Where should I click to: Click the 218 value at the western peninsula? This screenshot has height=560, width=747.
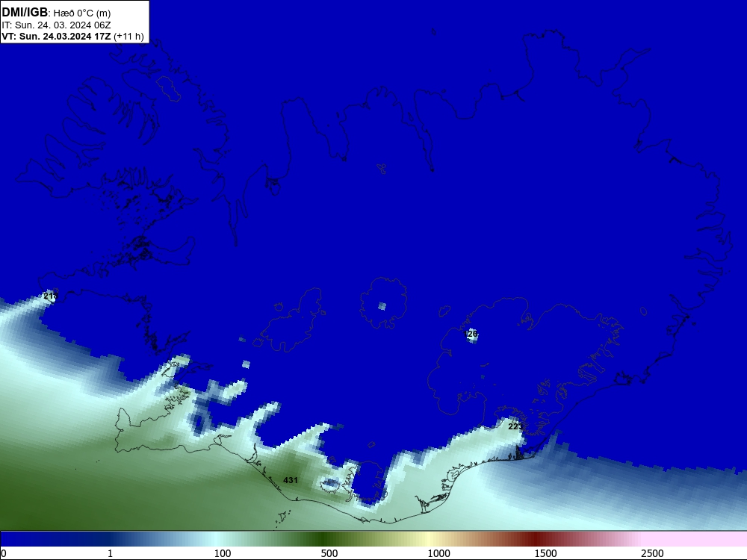point(51,296)
